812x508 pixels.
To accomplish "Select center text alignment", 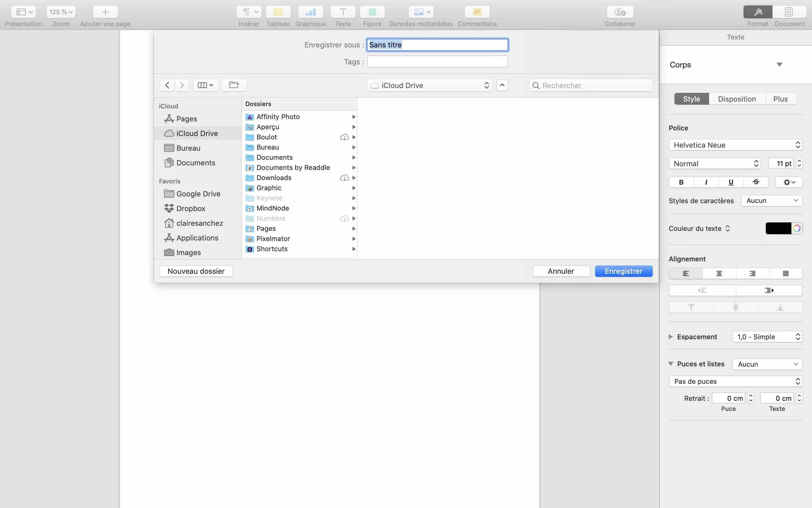I will 719,273.
